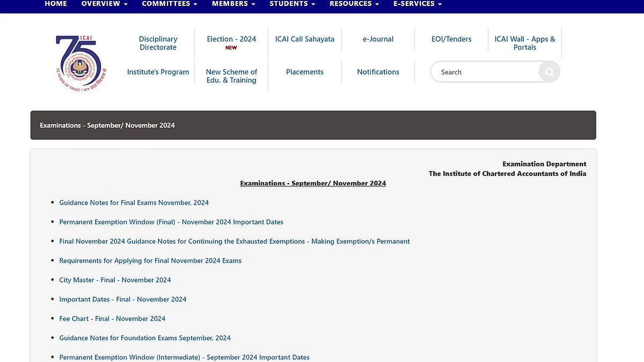Expand the COMMITTEES dropdown menu
This screenshot has width=644, height=362.
click(170, 4)
